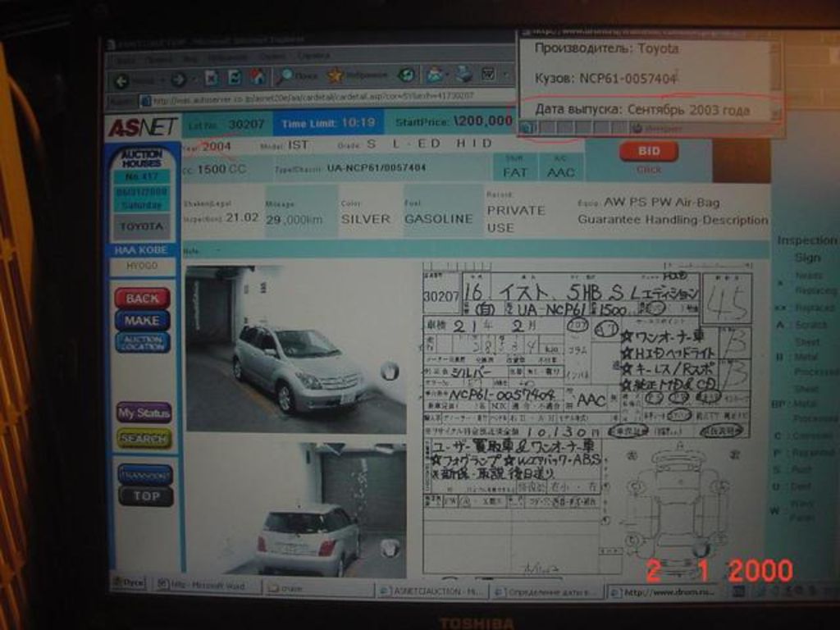The image size is (840, 630).
Task: Click the yellow SEARCH sidebar button
Action: coord(144,439)
